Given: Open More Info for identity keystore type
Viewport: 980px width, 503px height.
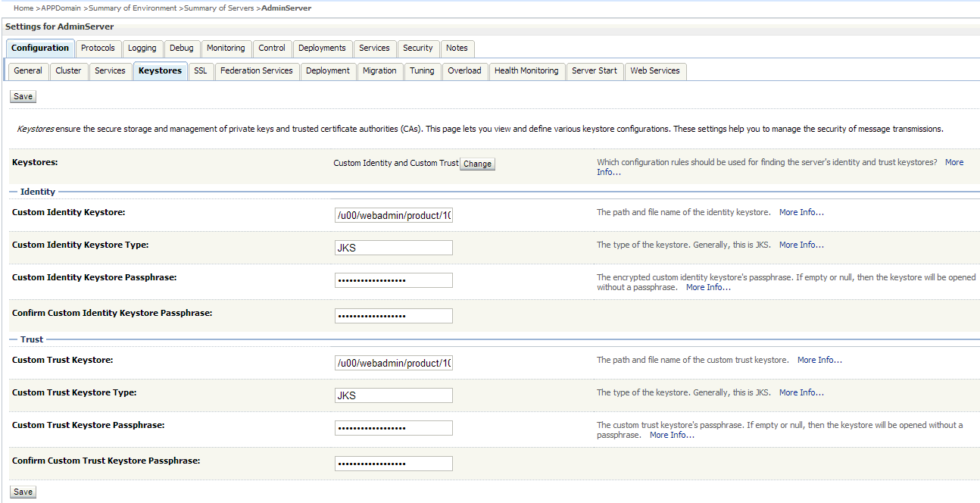Looking at the screenshot, I should 801,245.
